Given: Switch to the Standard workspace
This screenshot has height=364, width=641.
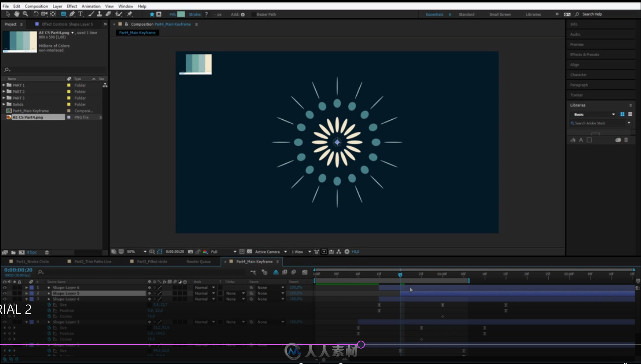Looking at the screenshot, I should click(466, 14).
